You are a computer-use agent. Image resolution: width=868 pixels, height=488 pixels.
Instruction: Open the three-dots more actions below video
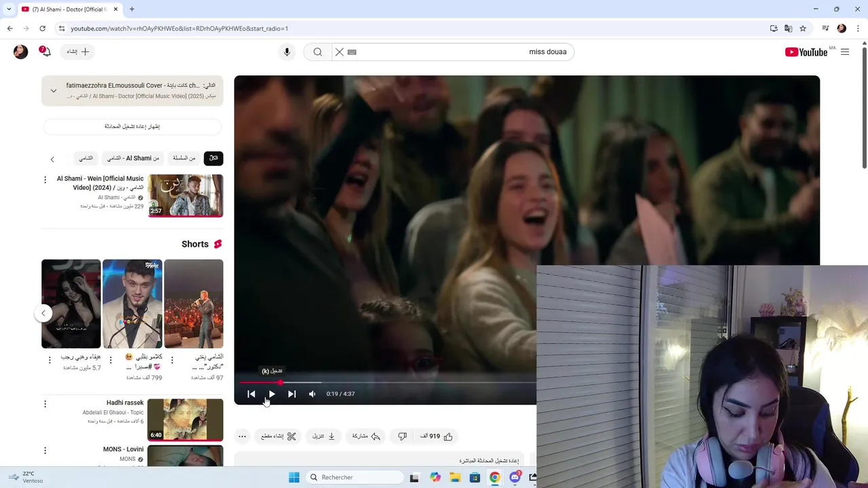coord(242,436)
